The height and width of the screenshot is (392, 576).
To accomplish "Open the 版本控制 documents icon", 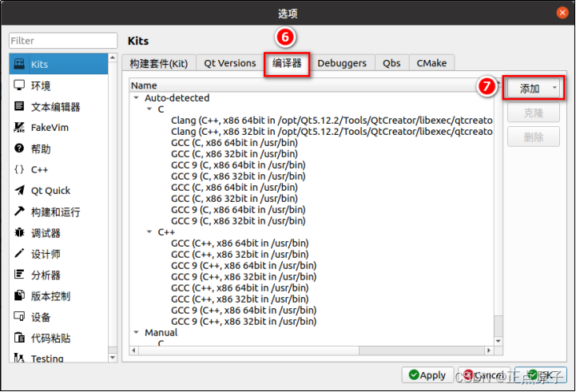I will click(19, 295).
